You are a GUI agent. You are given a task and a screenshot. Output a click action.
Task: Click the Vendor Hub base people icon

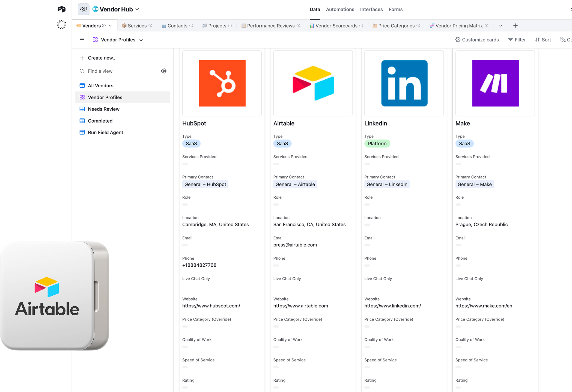(84, 9)
